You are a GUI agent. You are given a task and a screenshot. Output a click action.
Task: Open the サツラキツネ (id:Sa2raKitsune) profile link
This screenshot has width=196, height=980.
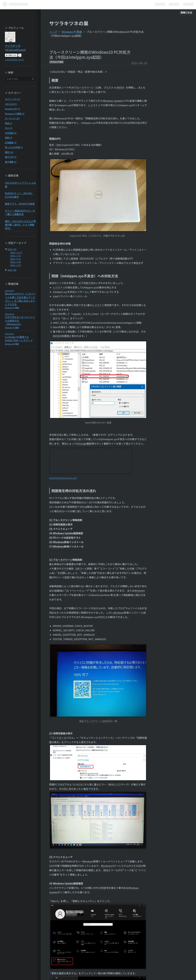pyautogui.click(x=15, y=48)
